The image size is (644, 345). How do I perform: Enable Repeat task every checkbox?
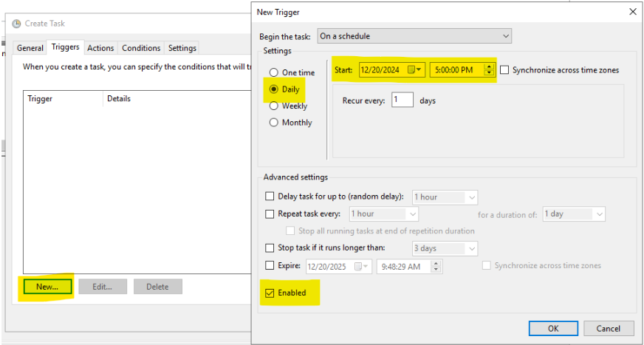pos(270,214)
